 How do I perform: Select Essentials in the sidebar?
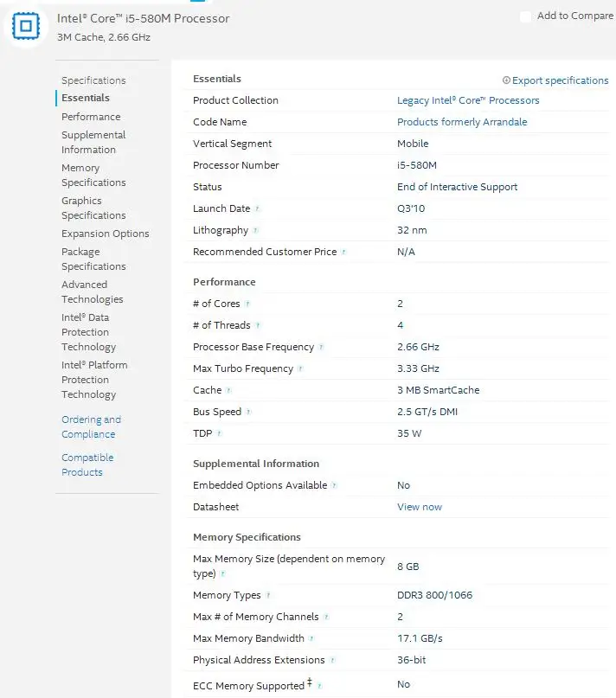[86, 98]
